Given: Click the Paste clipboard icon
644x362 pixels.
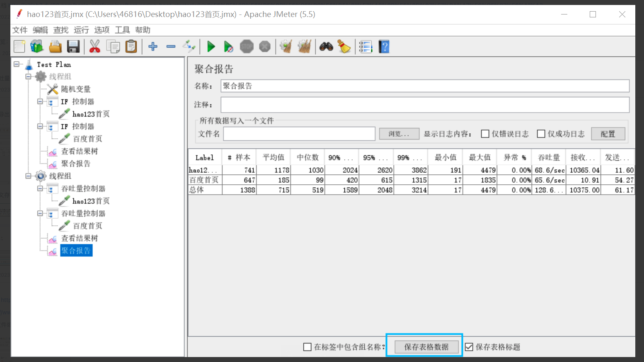Looking at the screenshot, I should (x=131, y=46).
